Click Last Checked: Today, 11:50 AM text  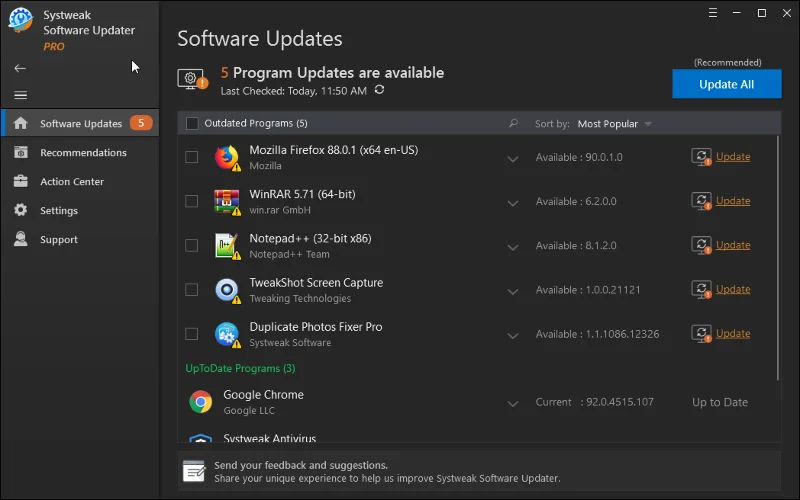[293, 91]
